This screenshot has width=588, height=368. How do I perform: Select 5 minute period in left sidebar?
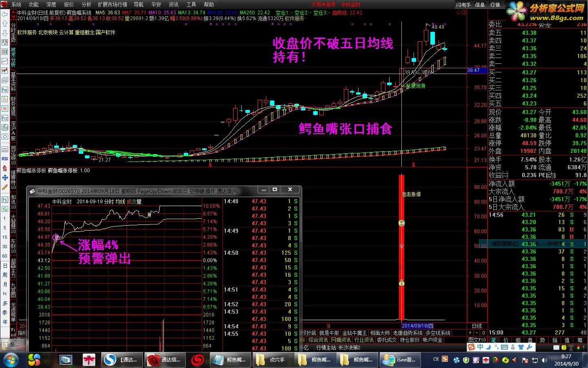click(5, 228)
